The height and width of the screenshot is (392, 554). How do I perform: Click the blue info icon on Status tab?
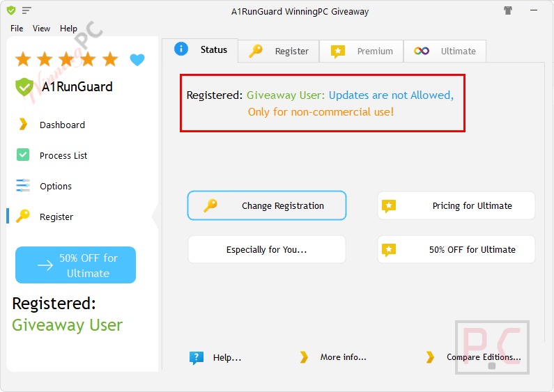point(181,49)
